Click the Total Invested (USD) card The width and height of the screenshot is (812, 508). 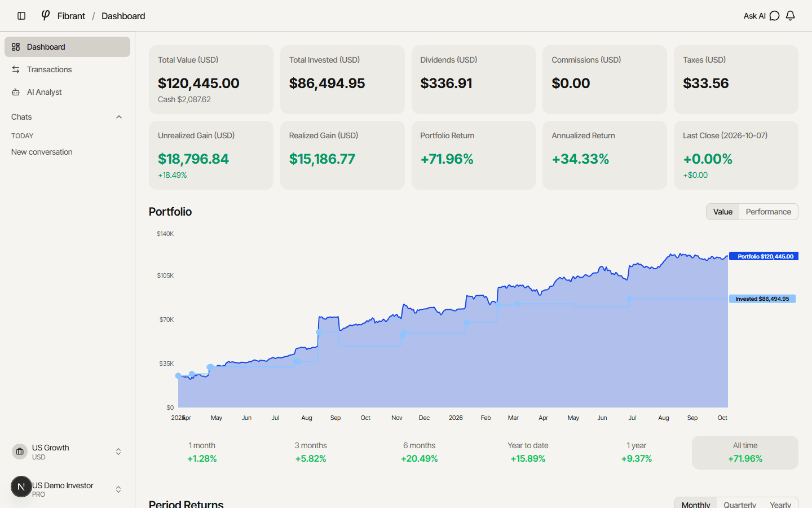[342, 80]
